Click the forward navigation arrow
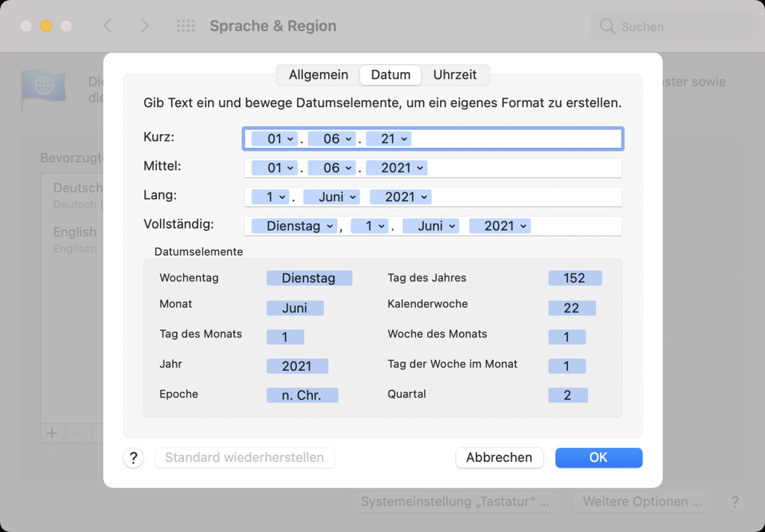765x532 pixels. (145, 26)
